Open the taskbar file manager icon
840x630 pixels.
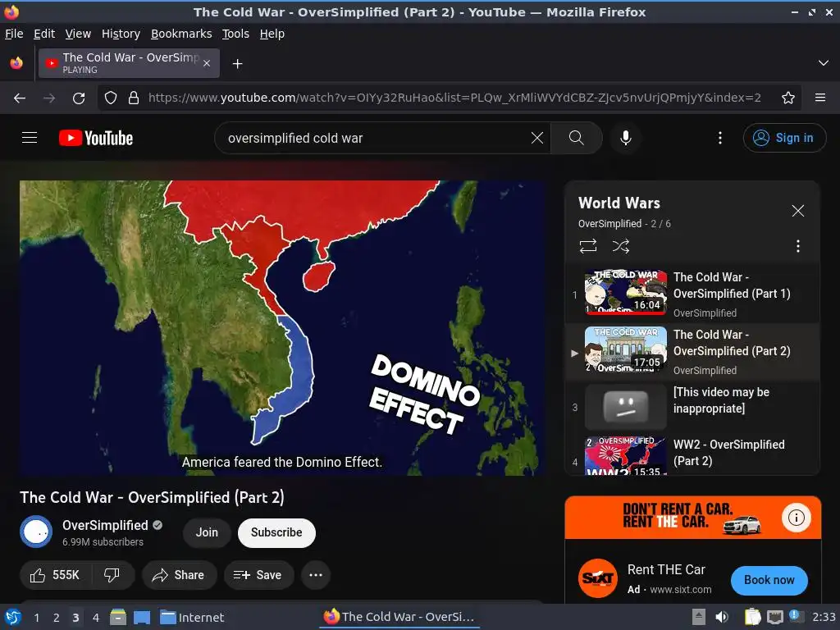(x=118, y=617)
